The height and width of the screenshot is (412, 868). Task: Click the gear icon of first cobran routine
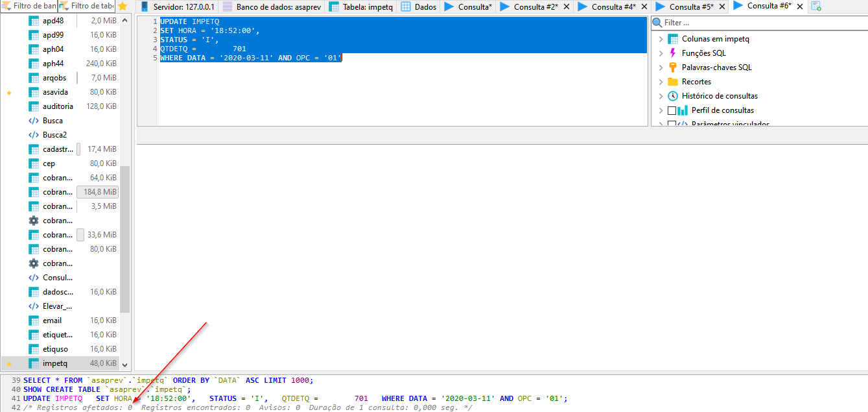34,221
